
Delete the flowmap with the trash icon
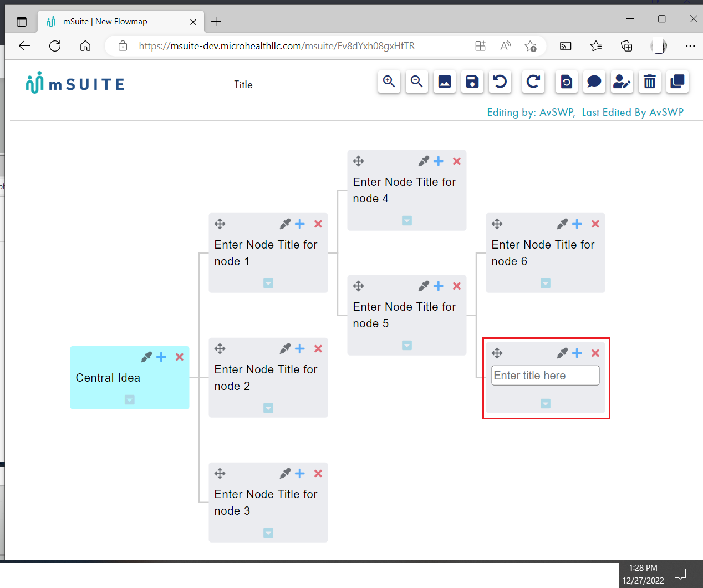point(649,82)
